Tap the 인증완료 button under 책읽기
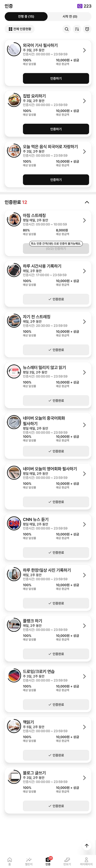The height and width of the screenshot is (868, 96). tap(56, 755)
